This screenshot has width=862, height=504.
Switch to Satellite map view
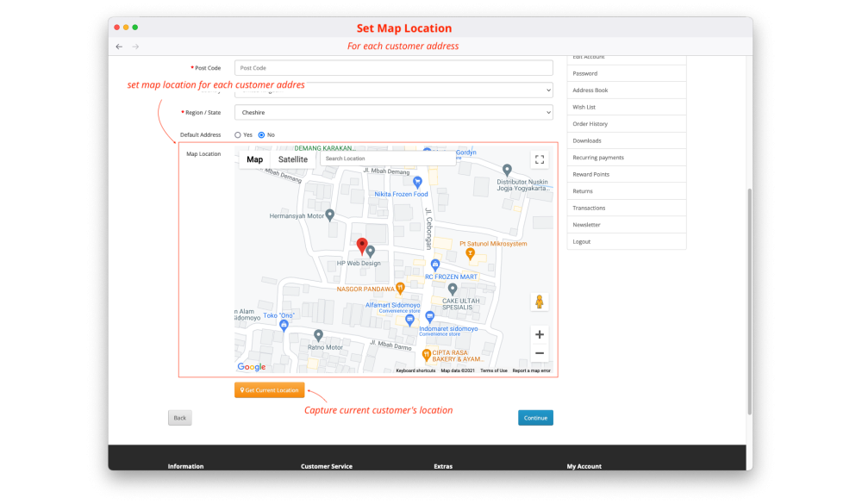(293, 159)
